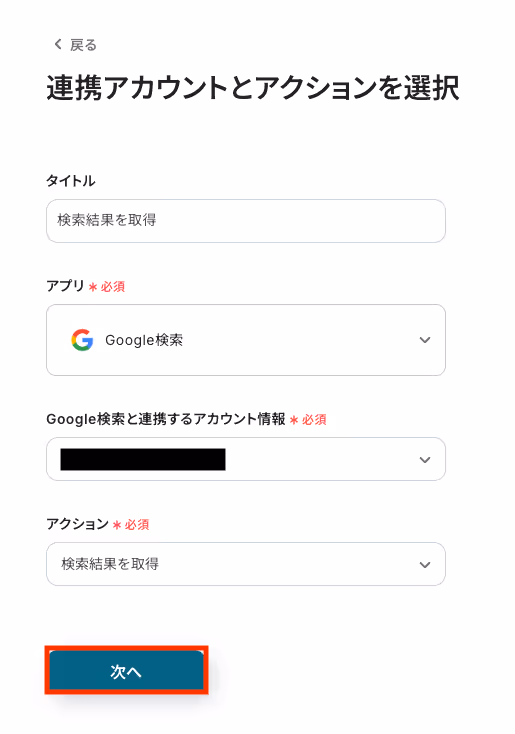Expand the アプリ dropdown chevron
Screen dimensions: 515x734
pyautogui.click(x=425, y=340)
